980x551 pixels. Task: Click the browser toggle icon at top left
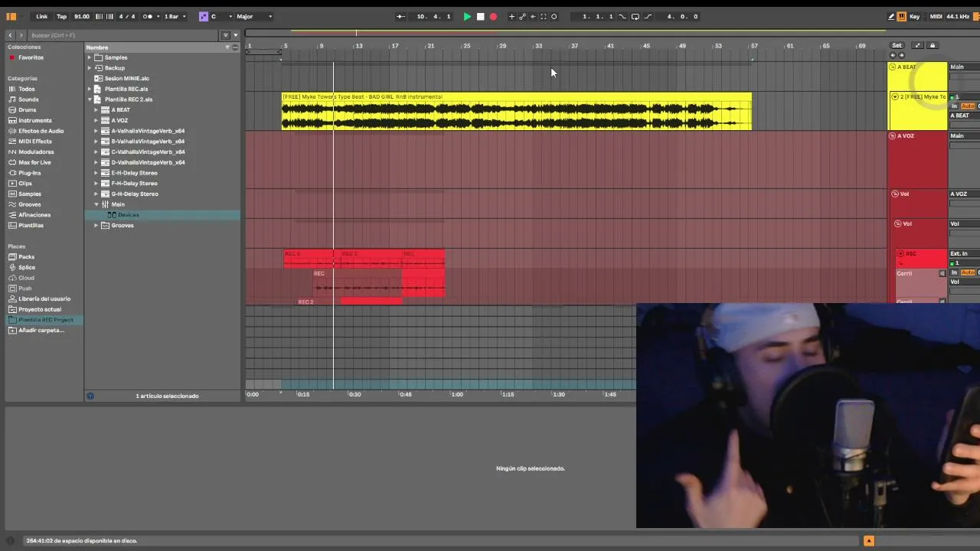pos(11,16)
